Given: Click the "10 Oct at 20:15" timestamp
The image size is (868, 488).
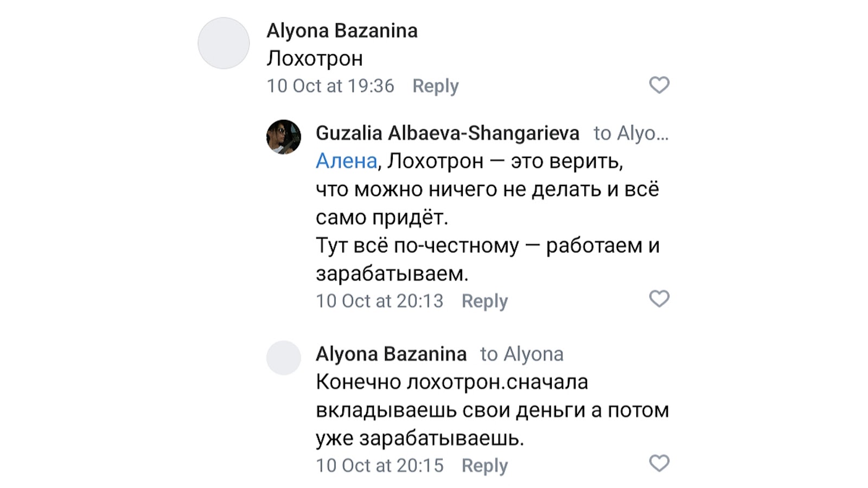Looking at the screenshot, I should pos(379,465).
